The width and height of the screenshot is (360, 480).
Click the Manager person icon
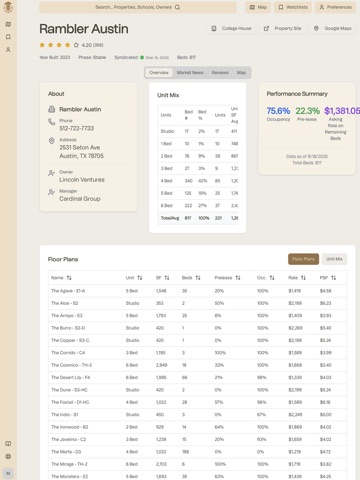[x=51, y=192]
